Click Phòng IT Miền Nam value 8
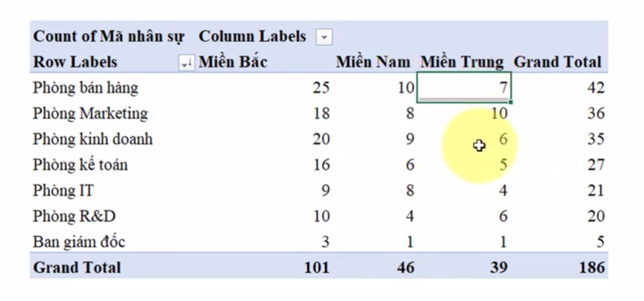Image resolution: width=644 pixels, height=301 pixels. [410, 190]
